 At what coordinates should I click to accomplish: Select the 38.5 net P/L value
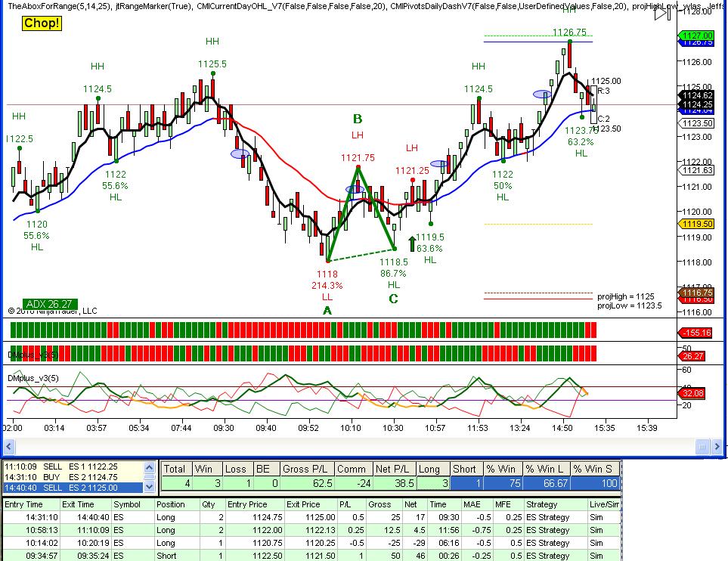(394, 483)
